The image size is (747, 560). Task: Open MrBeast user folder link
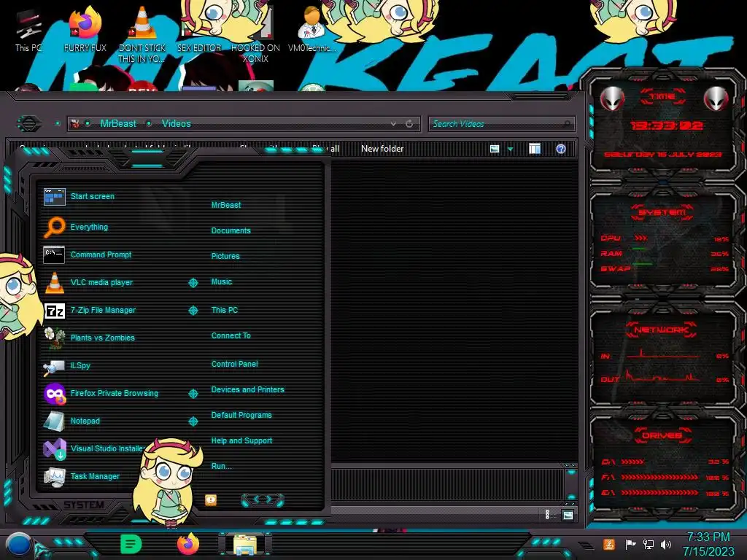(226, 205)
